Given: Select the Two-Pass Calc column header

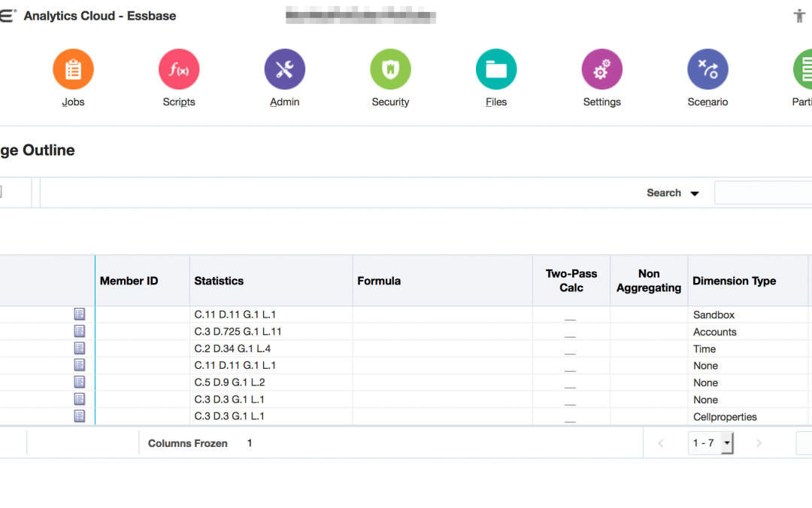Looking at the screenshot, I should 571,281.
